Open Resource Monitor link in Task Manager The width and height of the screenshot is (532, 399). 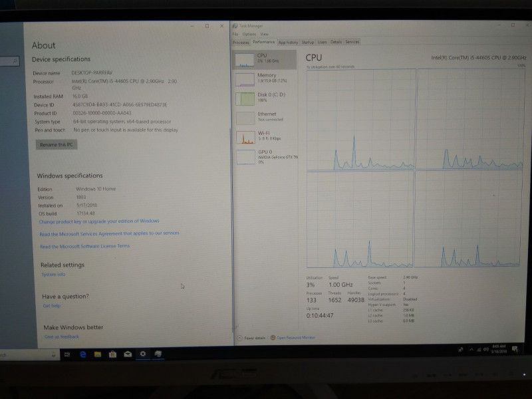(x=296, y=338)
